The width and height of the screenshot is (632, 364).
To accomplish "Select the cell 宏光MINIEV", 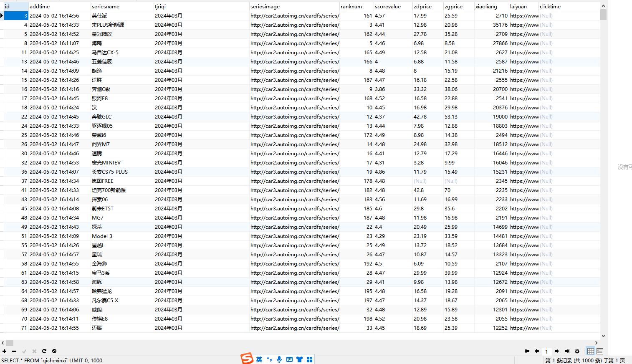I will click(x=122, y=163).
